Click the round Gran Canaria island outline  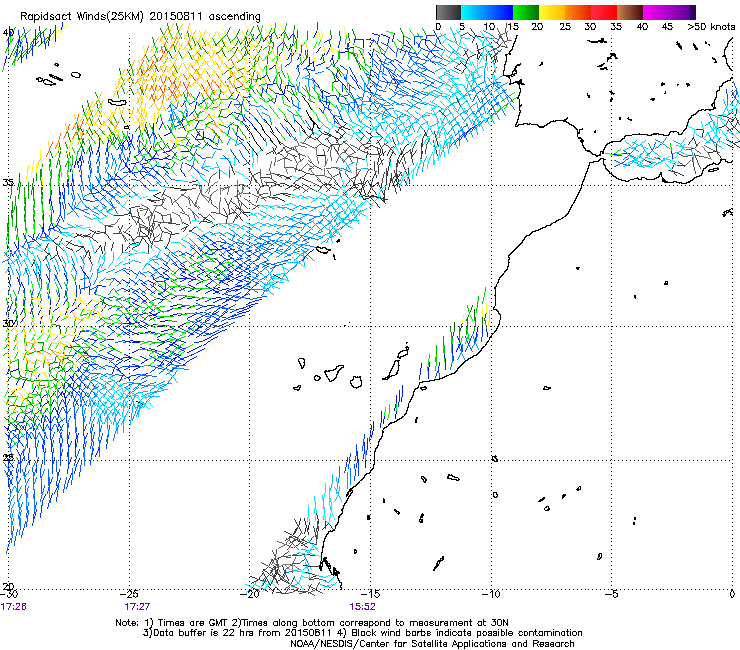[x=356, y=382]
